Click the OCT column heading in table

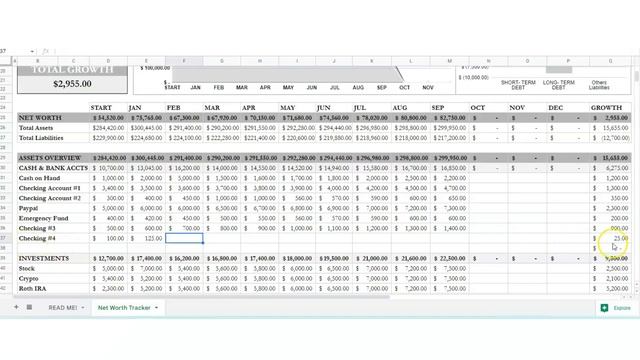pos(478,108)
